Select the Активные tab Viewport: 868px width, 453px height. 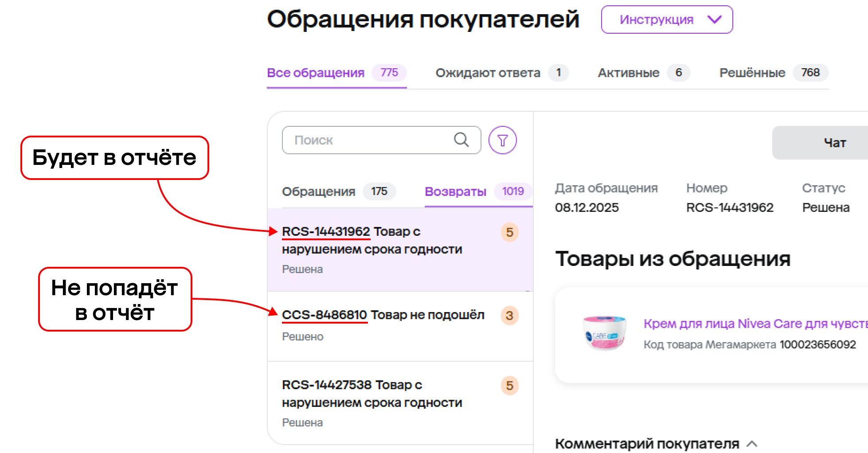click(628, 73)
